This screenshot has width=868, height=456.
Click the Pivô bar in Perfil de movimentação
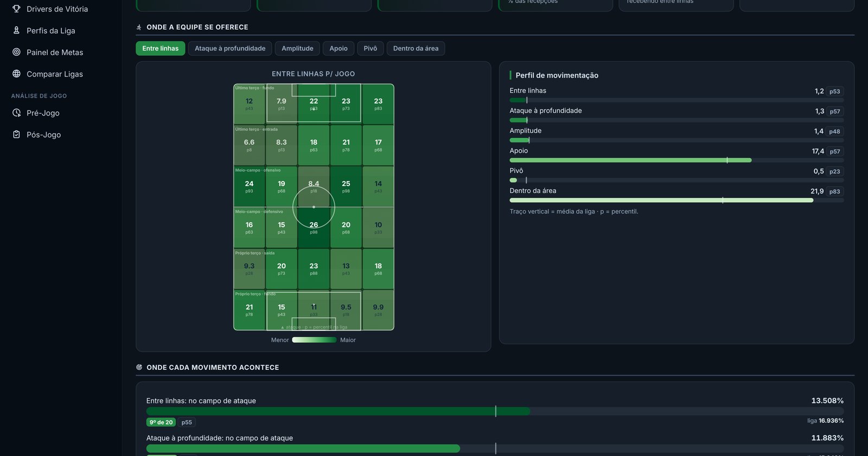pyautogui.click(x=676, y=181)
